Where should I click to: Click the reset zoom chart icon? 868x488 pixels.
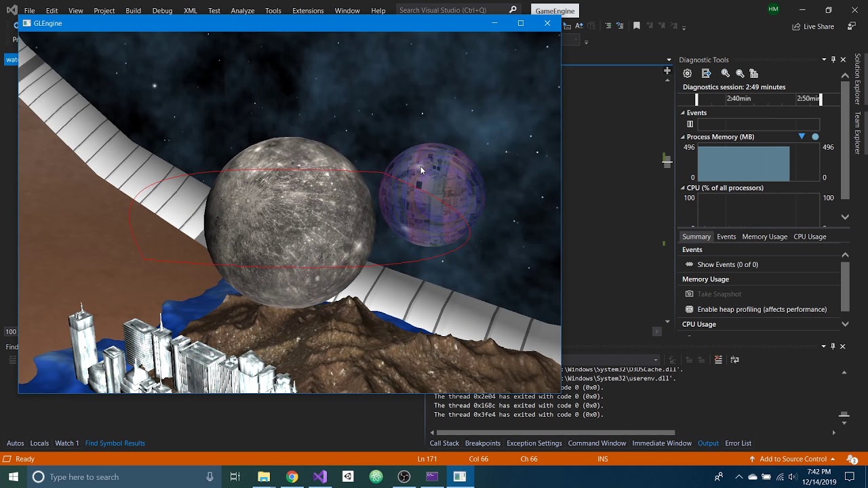754,73
